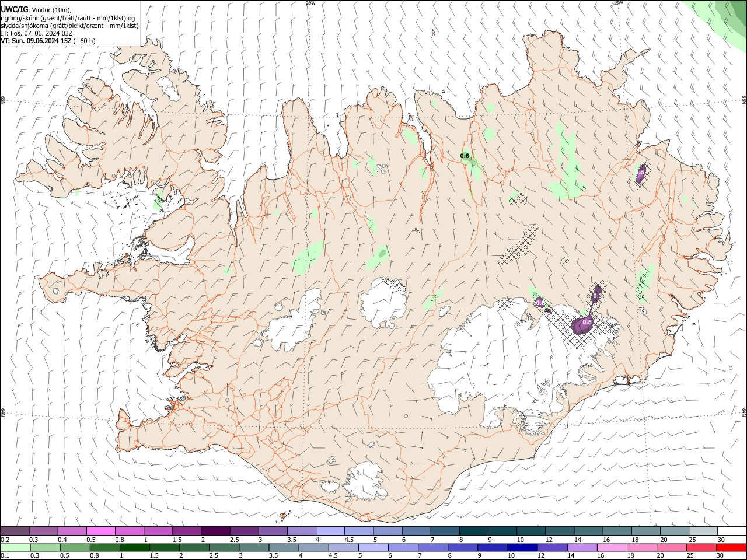This screenshot has height=560, width=747.
Task: Choose the darkest purple swatch labeled 2
Action: pyautogui.click(x=215, y=531)
